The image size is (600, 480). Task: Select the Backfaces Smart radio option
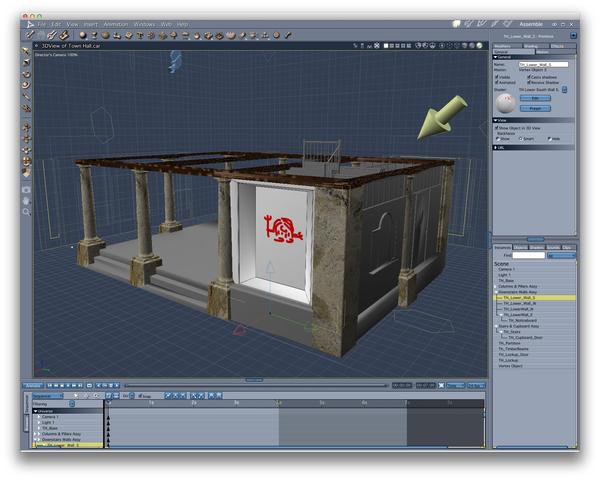pyautogui.click(x=520, y=139)
